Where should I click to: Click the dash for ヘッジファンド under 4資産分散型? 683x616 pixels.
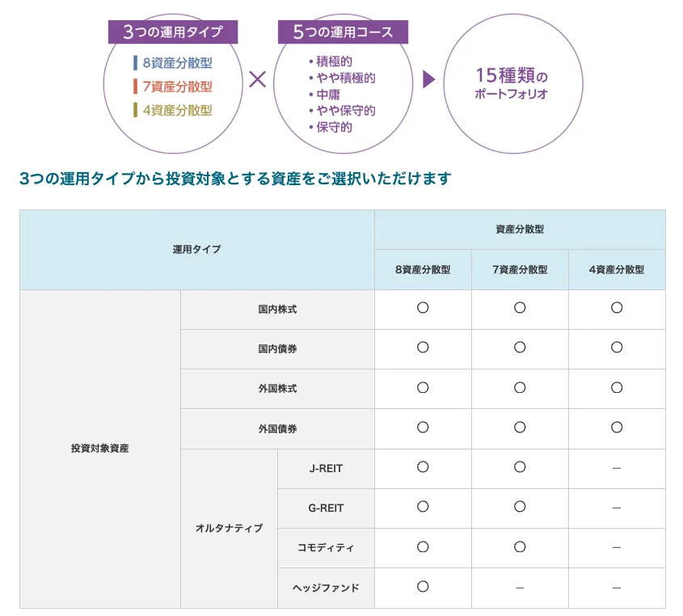(617, 589)
